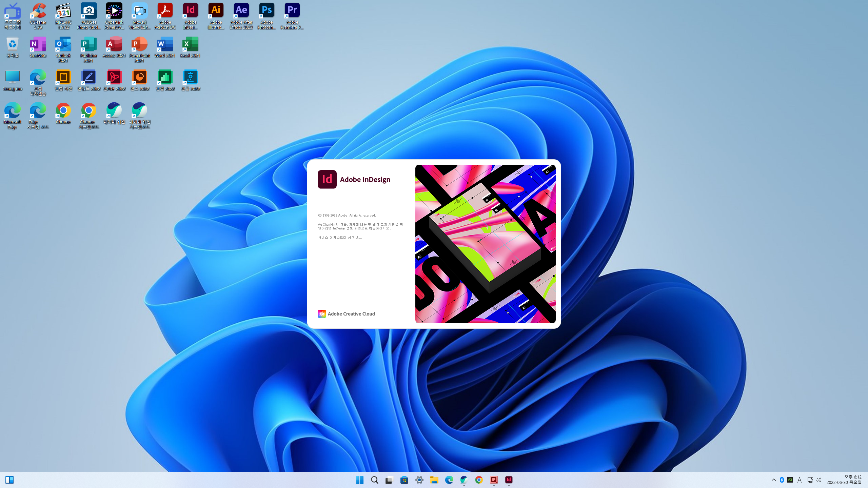Viewport: 868px width, 488px height.
Task: Click taskbar Search magnifier icon
Action: pos(374,480)
